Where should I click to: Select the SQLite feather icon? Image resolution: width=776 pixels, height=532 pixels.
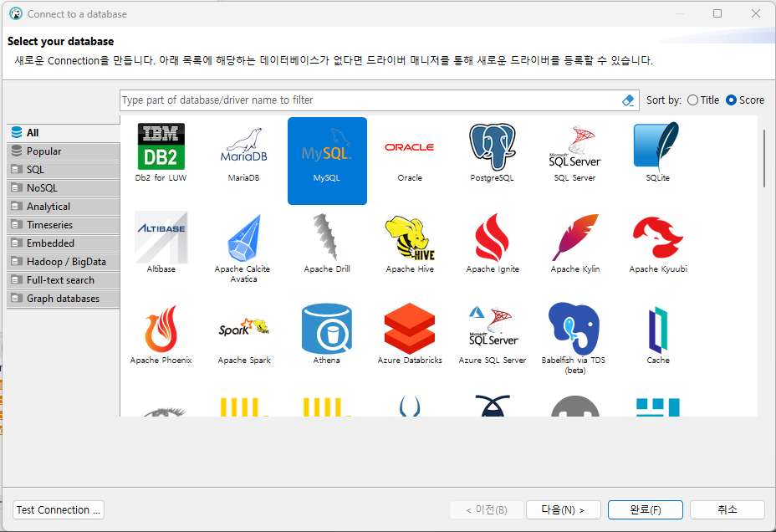tap(657, 146)
